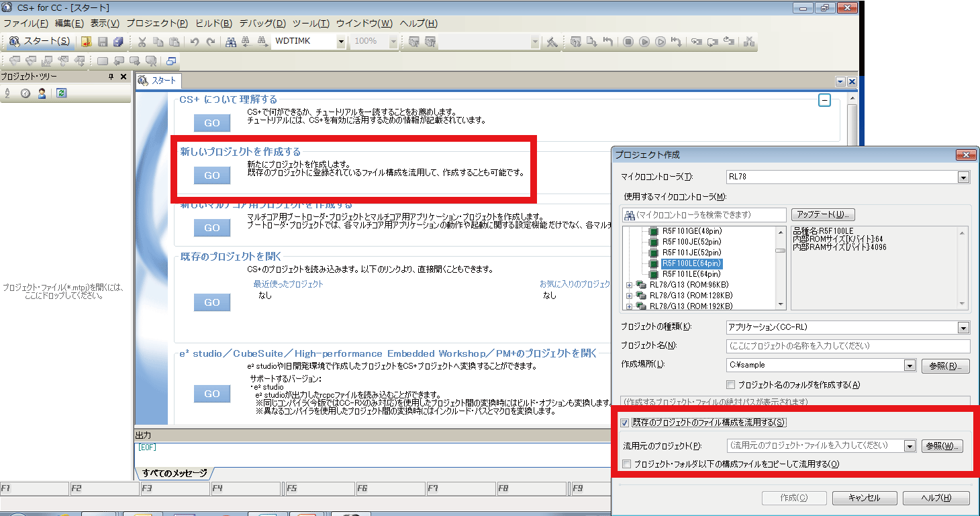Open the 作成場所 C:¥sample dropdown
Viewport: 980px width, 516px height.
pyautogui.click(x=910, y=365)
